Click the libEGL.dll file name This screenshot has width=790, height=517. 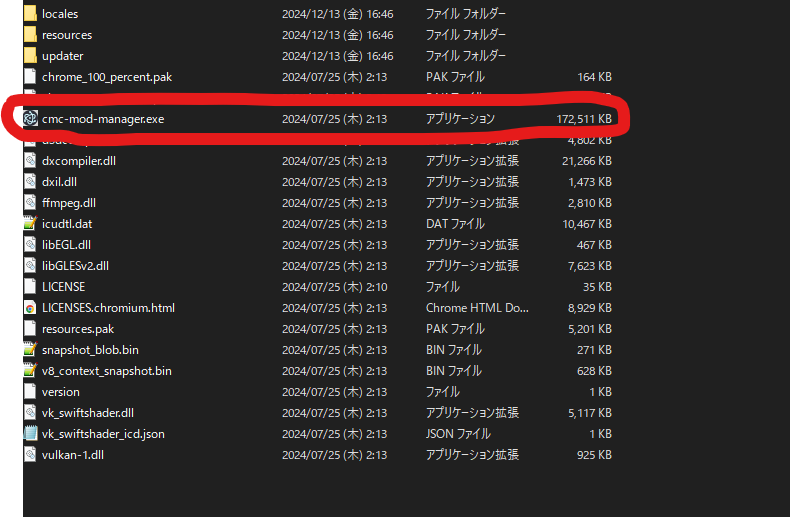point(66,244)
